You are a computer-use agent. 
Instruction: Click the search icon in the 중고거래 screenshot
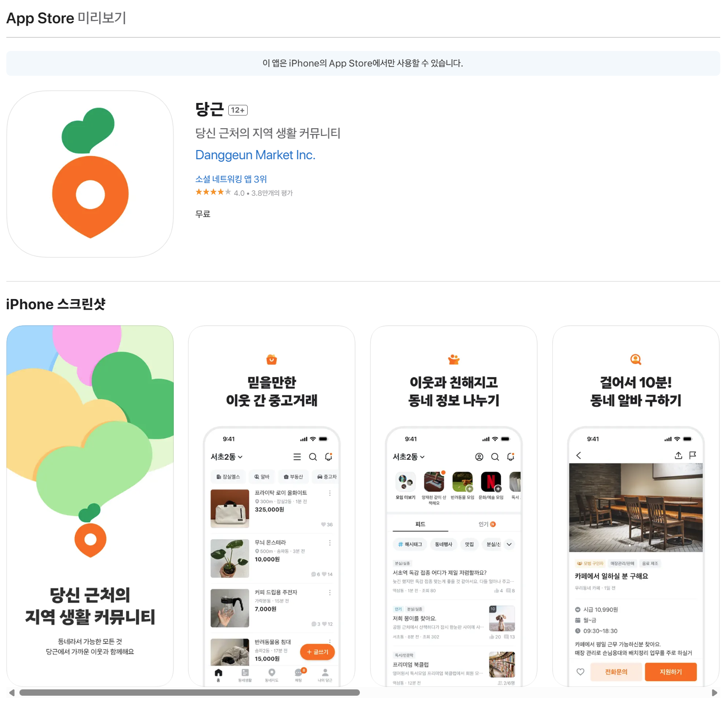313,457
